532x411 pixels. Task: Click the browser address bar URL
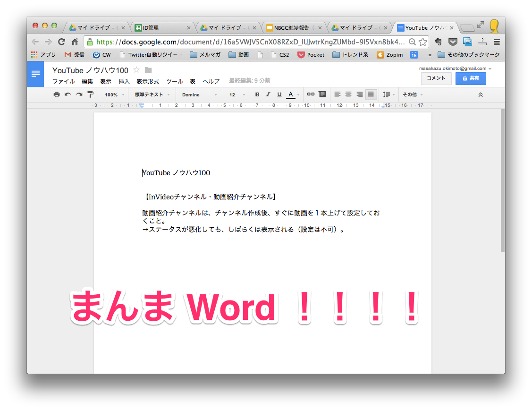[x=250, y=42]
